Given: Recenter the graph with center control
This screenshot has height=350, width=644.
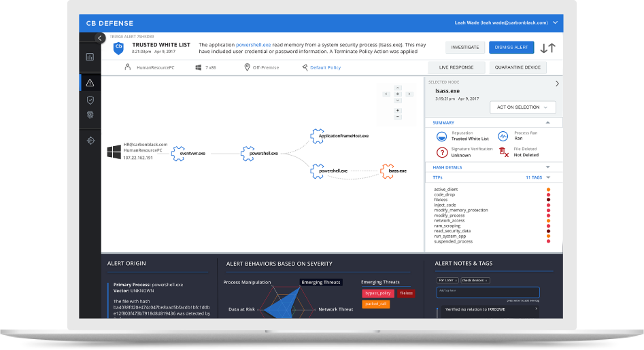Looking at the screenshot, I should click(398, 94).
